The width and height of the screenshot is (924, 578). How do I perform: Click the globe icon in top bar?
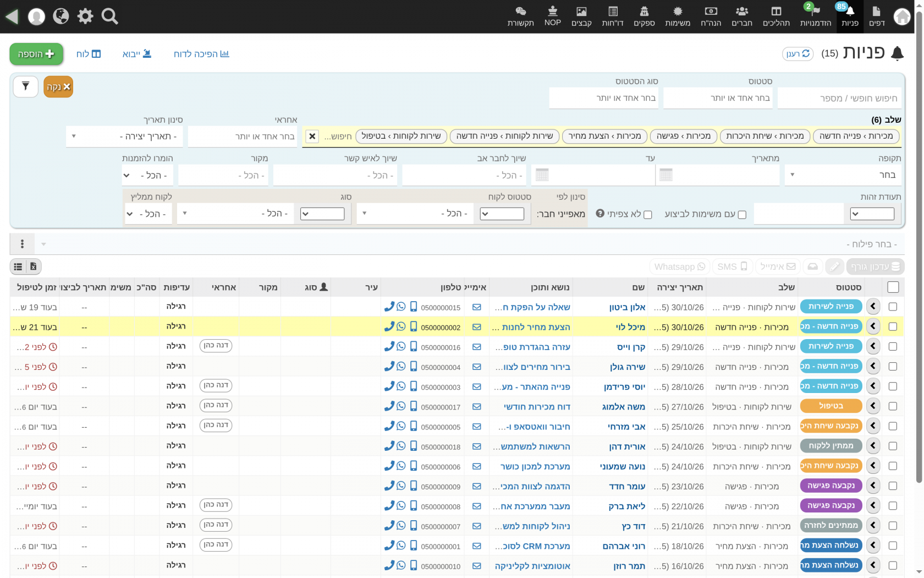coord(61,17)
